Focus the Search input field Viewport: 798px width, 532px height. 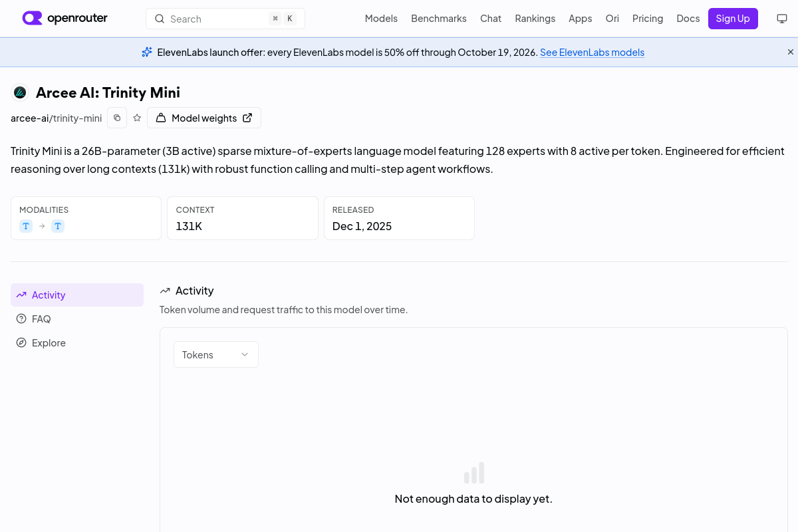click(225, 19)
